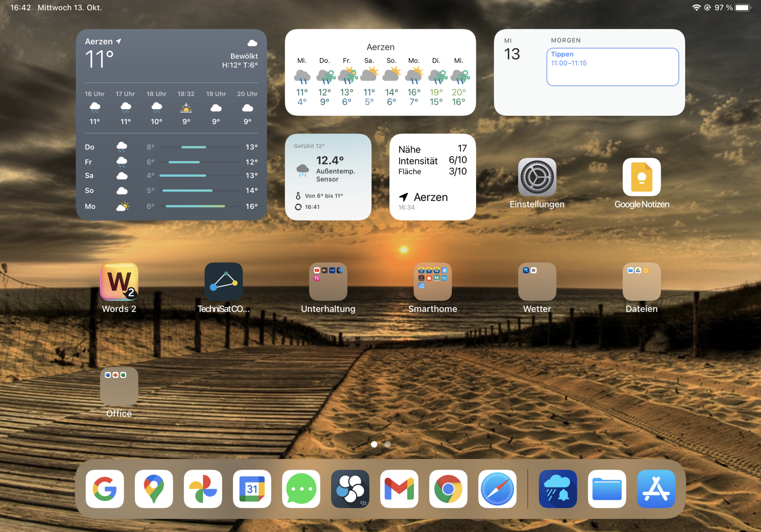This screenshot has height=532, width=761.
Task: Tap the Aerzen 8-day forecast widget
Action: point(380,73)
